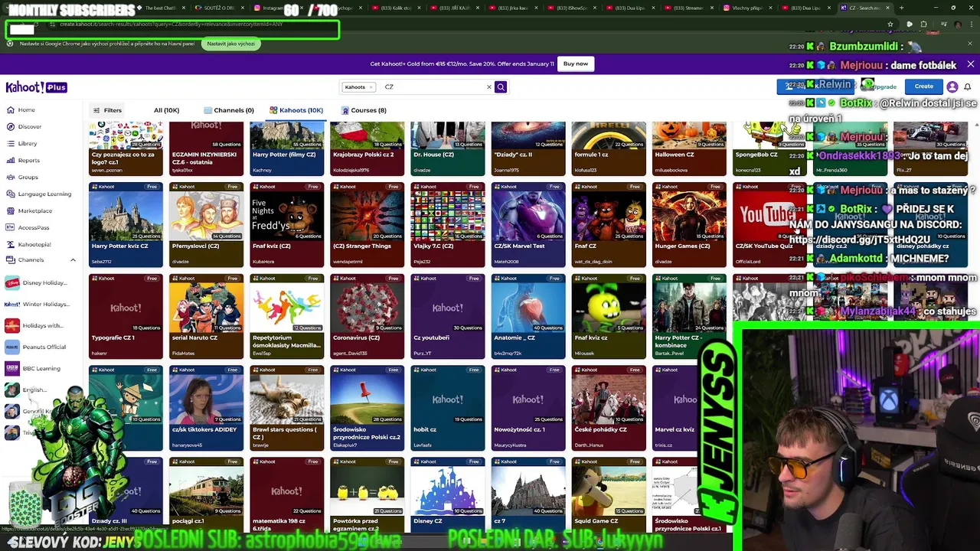The height and width of the screenshot is (551, 980).
Task: Open Kahootopia! in the sidebar
Action: click(28, 244)
